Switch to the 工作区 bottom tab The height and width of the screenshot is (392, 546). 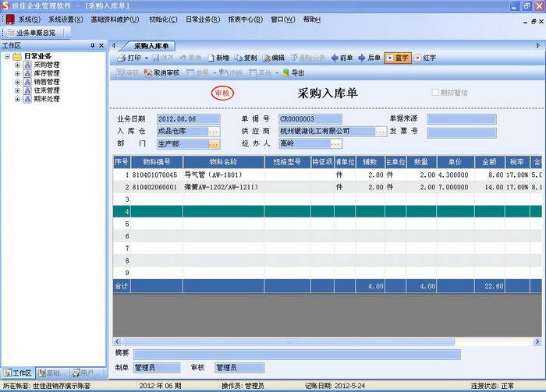coord(18,373)
